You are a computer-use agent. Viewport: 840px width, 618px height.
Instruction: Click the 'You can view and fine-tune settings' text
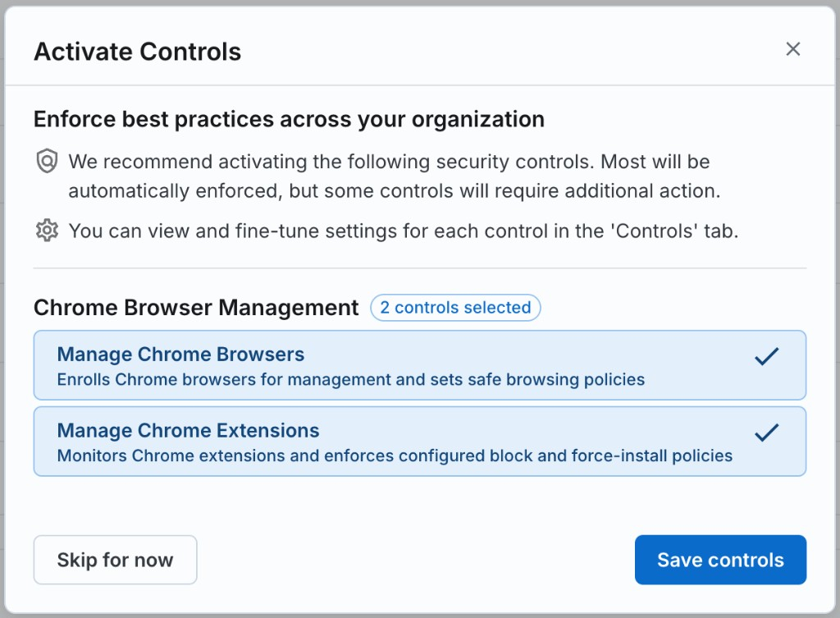point(404,231)
